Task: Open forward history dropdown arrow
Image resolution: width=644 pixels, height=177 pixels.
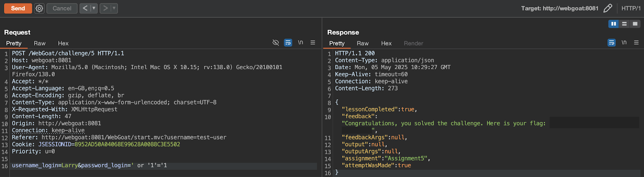Action: [114, 8]
